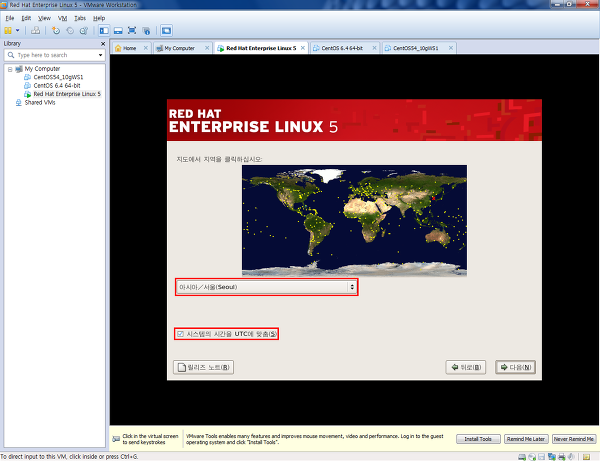Open the VM menu

62,18
